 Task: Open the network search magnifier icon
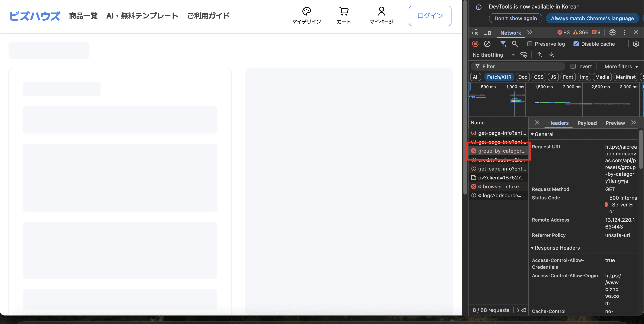[x=515, y=44]
